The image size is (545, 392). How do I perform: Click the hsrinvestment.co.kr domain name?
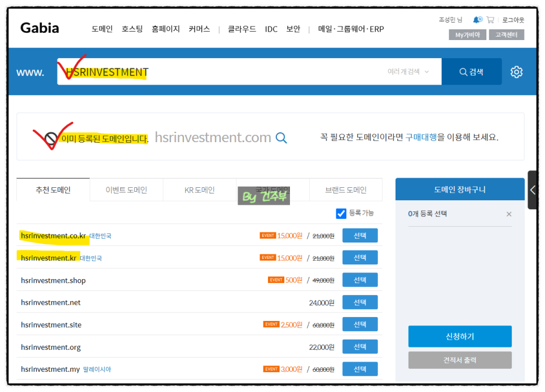point(53,236)
